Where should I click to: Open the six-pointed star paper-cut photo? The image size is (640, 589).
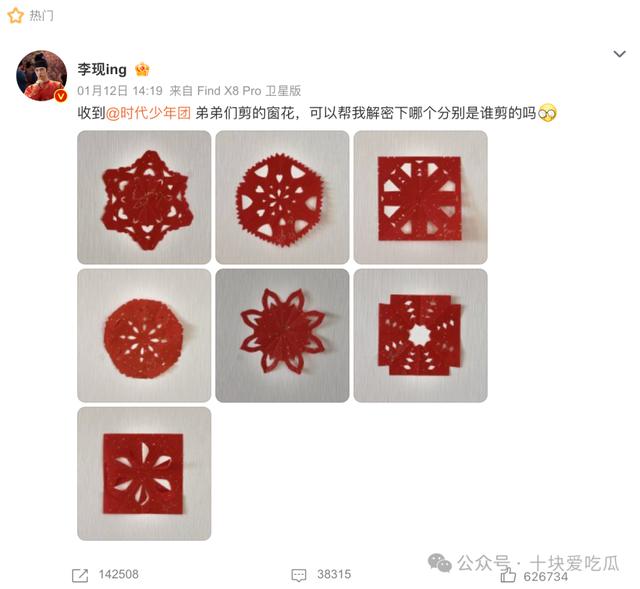tap(144, 197)
